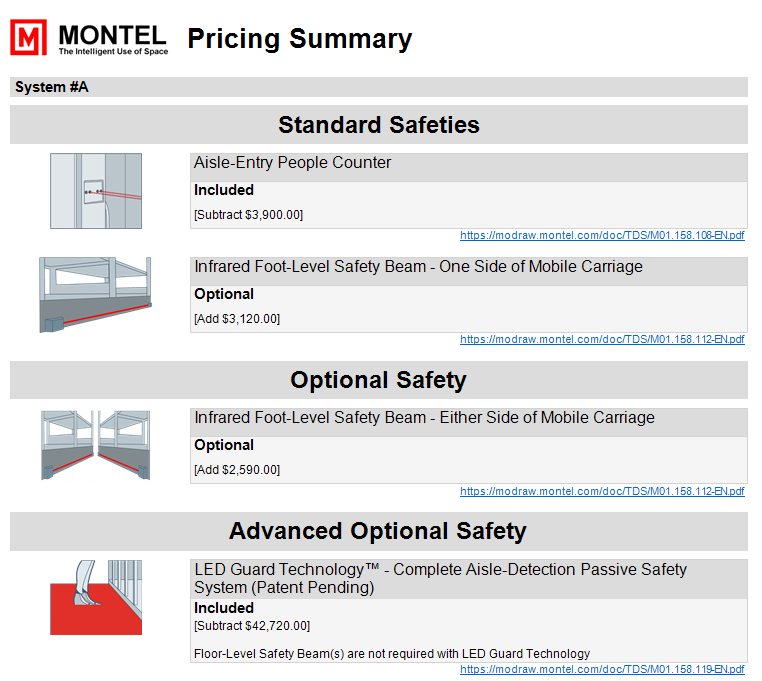Click the one-side foot-level safety beam image
Viewport: 762px width, 681px height.
(x=96, y=295)
